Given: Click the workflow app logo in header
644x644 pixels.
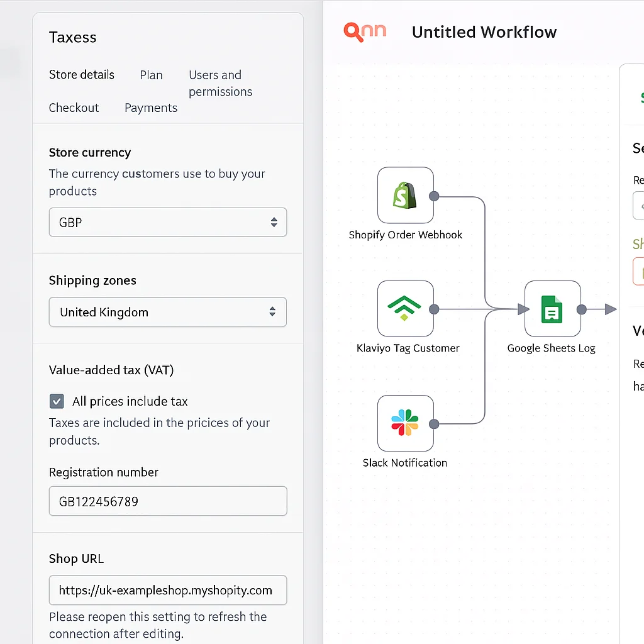Looking at the screenshot, I should click(x=365, y=31).
